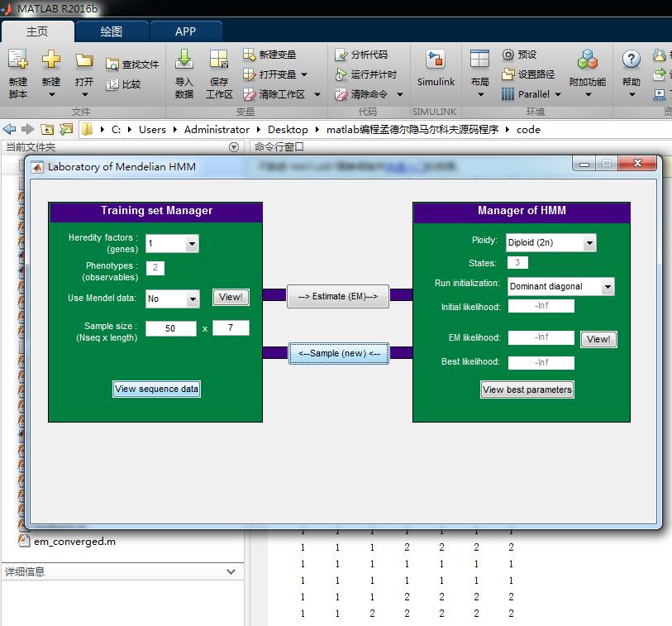
Task: Switch to the APP tab
Action: coord(186,31)
